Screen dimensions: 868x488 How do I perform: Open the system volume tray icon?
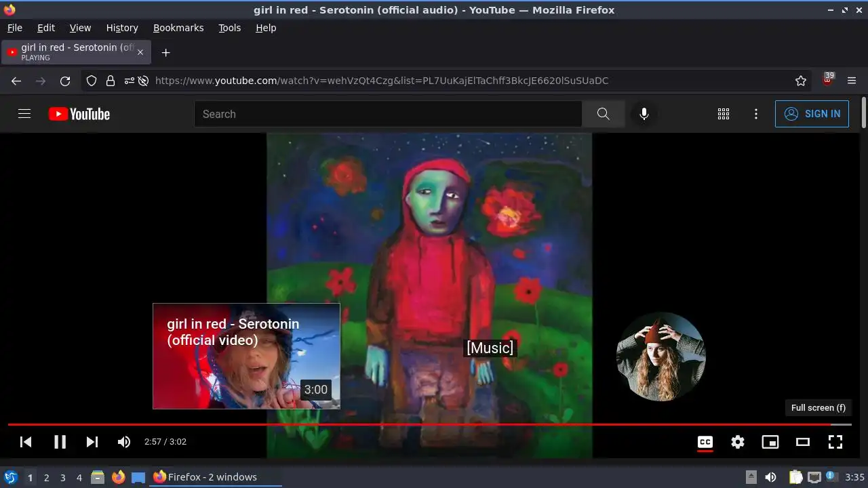(770, 477)
